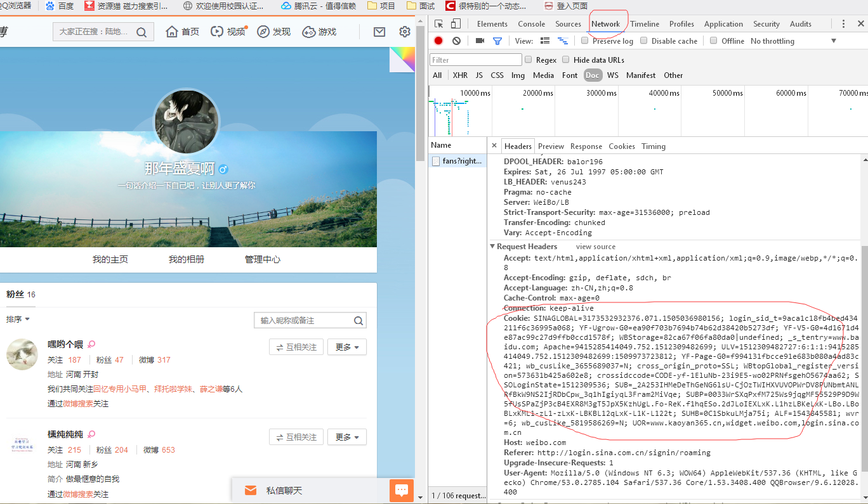Open the Cookies tab of request
The width and height of the screenshot is (868, 504).
point(622,146)
